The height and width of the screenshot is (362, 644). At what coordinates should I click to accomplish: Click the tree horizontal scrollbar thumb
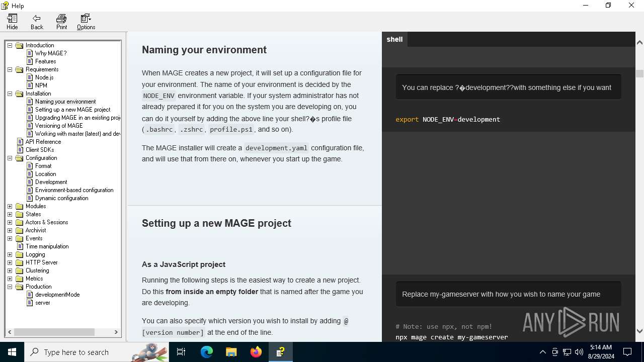pos(54,332)
